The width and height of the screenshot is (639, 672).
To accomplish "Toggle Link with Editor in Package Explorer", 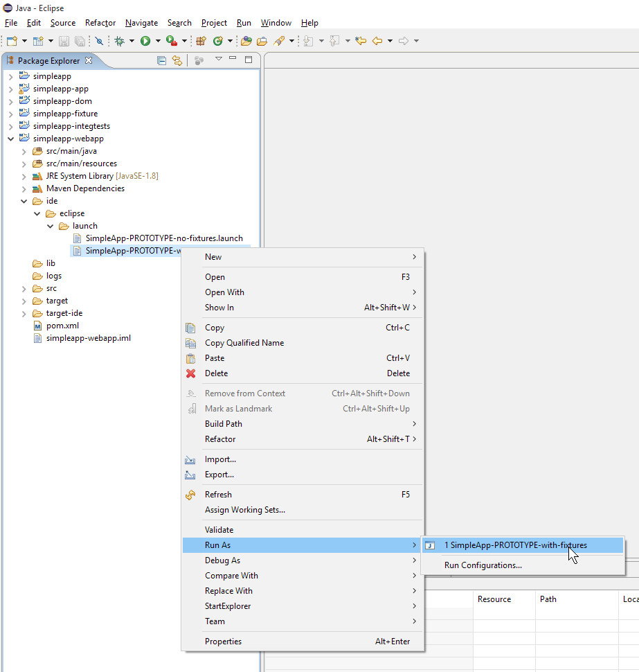I will [177, 61].
